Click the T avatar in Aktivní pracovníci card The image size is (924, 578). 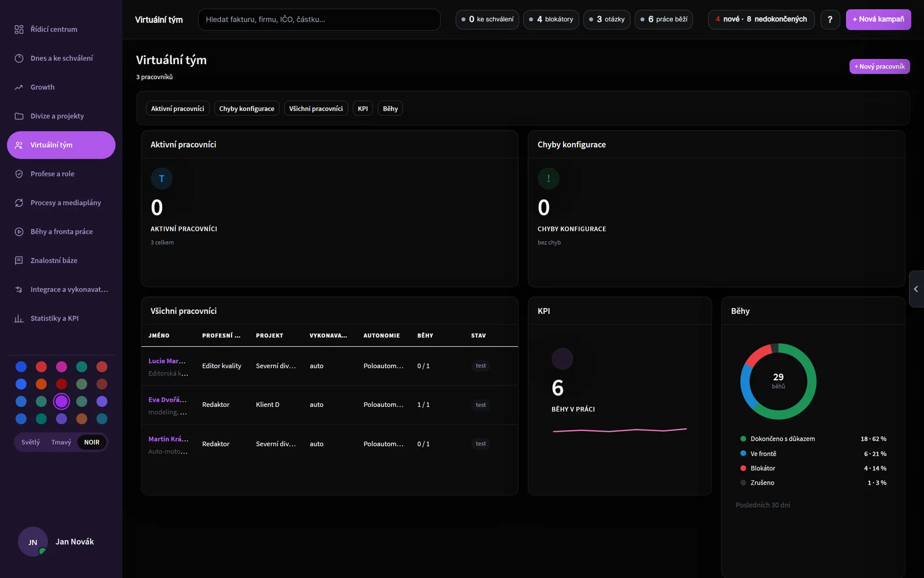pyautogui.click(x=162, y=179)
